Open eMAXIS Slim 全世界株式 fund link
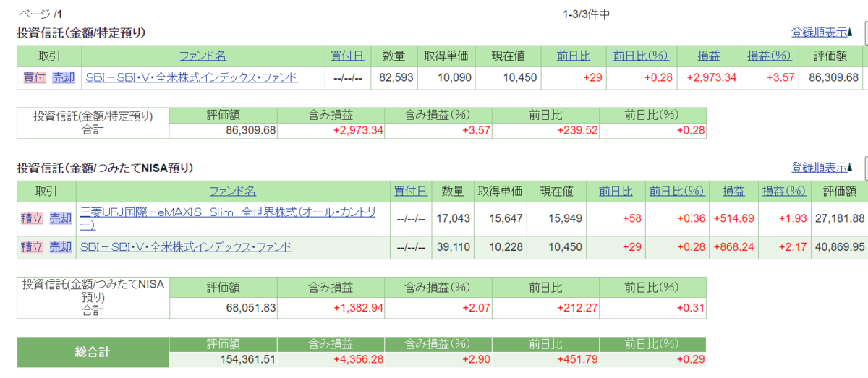 point(229,218)
